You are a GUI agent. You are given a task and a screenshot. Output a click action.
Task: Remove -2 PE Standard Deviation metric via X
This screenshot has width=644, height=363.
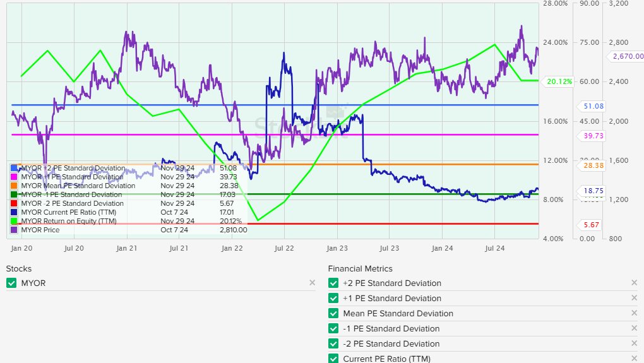tap(635, 343)
